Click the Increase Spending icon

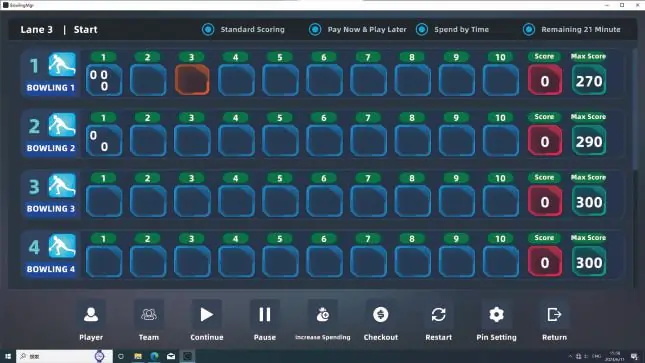pyautogui.click(x=322, y=315)
